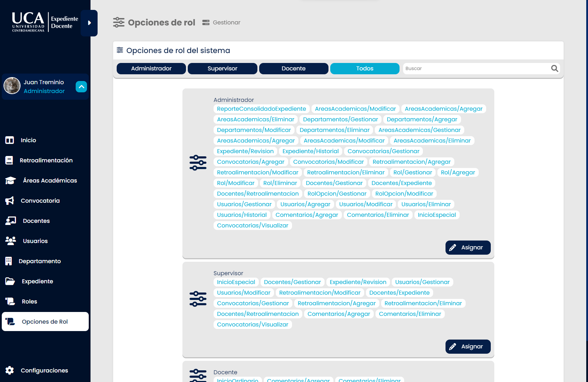Click the Usuarios group icon

11,241
